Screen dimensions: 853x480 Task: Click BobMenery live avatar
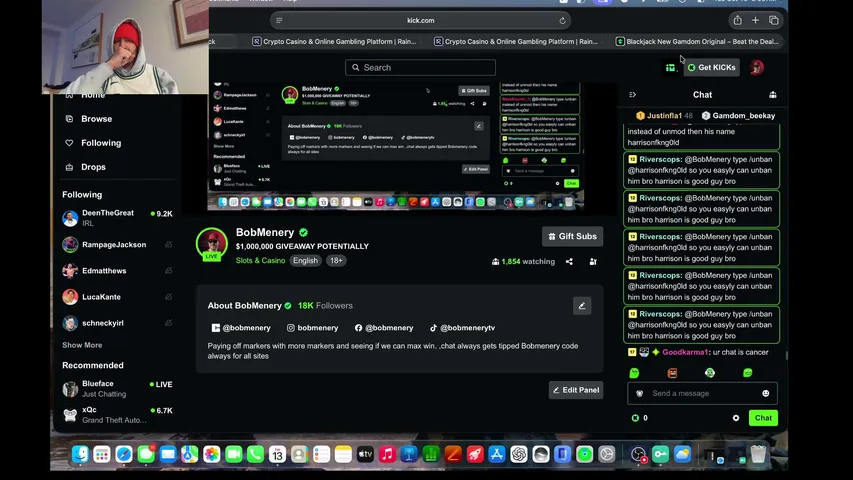coord(212,244)
